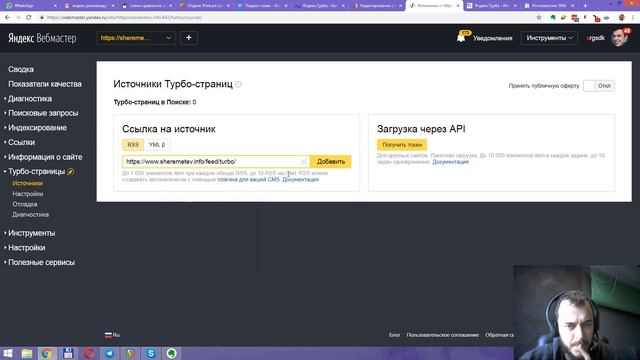Open the user avatar in the header

click(x=620, y=38)
